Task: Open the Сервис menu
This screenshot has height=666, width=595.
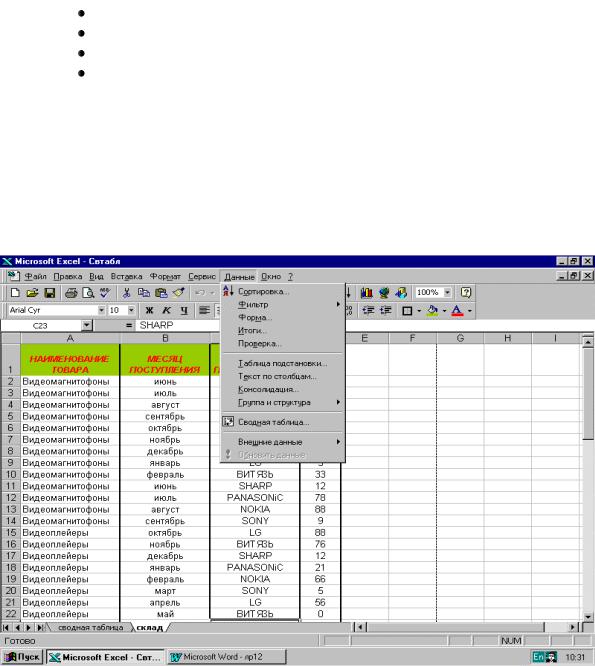Action: click(x=202, y=277)
